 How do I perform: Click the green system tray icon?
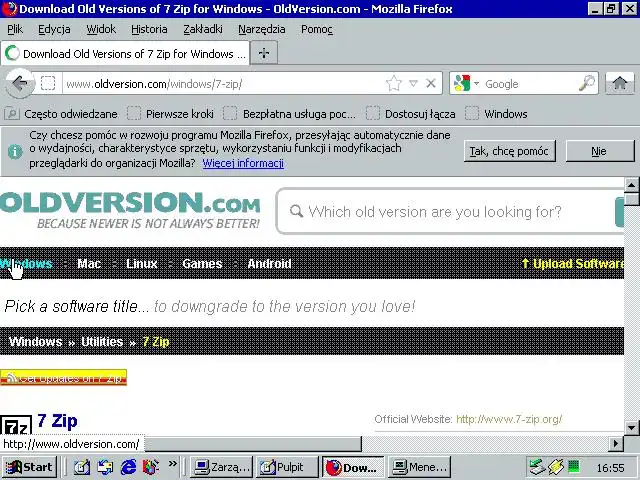(x=574, y=466)
